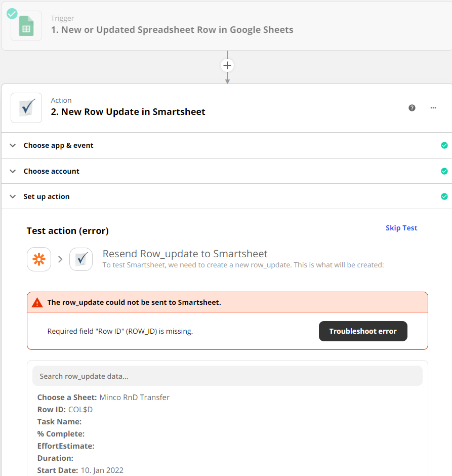Click the Smartsheet action app icon
This screenshot has height=476, width=452.
[x=26, y=108]
